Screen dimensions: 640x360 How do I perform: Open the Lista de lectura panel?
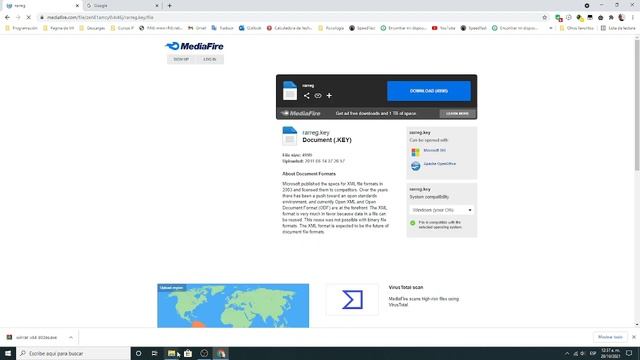(x=618, y=28)
